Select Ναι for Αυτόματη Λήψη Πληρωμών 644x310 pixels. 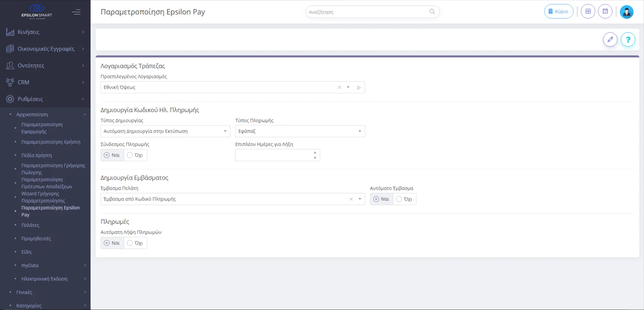112,243
